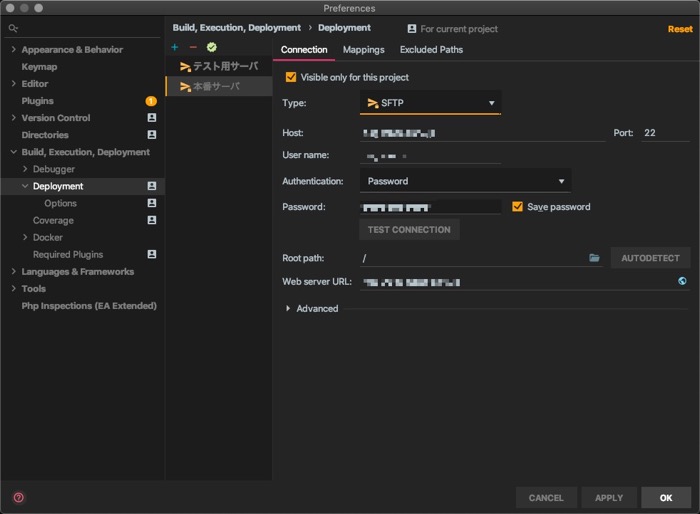The height and width of the screenshot is (514, 700).
Task: Expand the Docker tree node
Action: tap(25, 237)
